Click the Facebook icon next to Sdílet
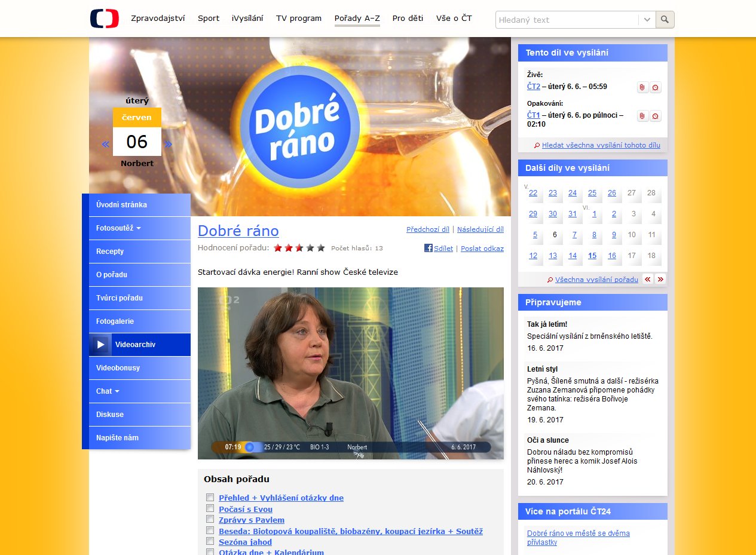756x555 pixels. point(428,248)
